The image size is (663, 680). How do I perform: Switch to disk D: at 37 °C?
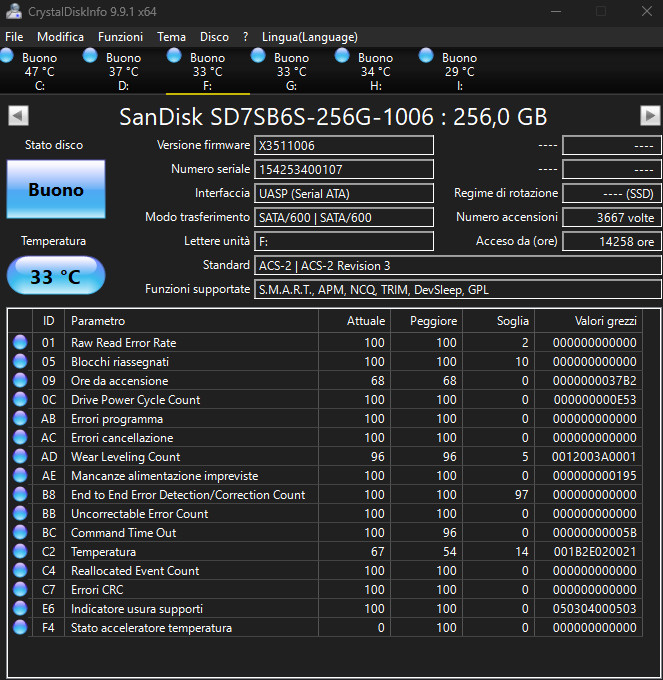point(124,71)
